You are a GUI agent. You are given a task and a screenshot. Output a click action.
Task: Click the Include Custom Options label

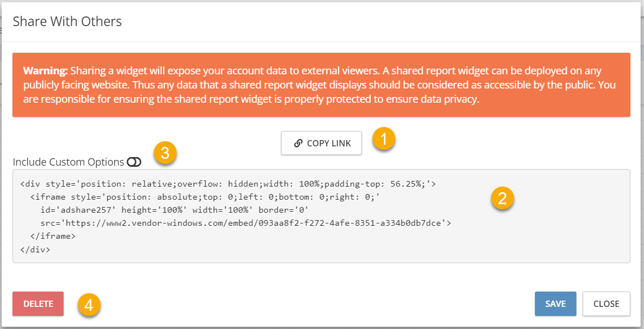(x=69, y=162)
